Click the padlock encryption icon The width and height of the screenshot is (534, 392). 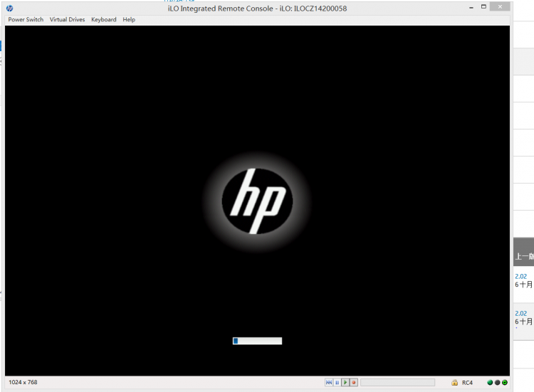coord(454,383)
